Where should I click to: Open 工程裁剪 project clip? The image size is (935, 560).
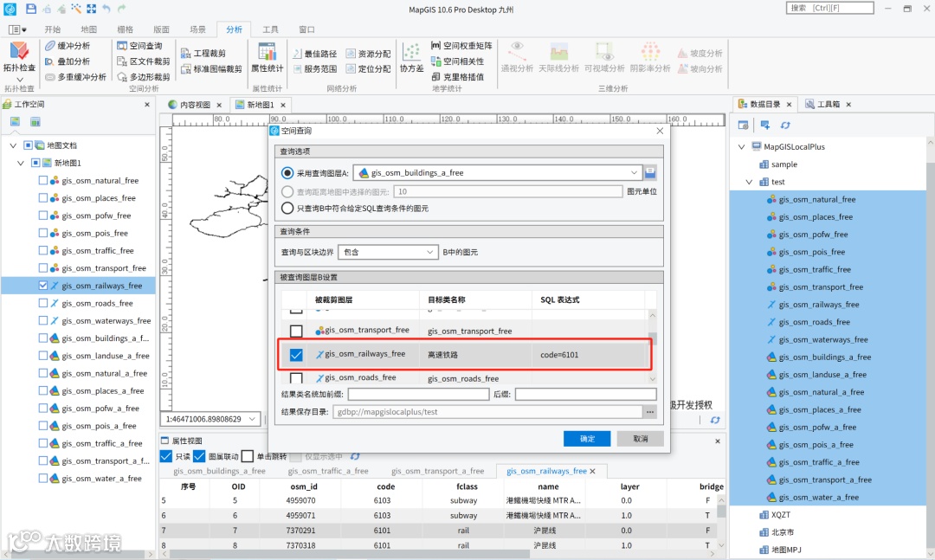pyautogui.click(x=203, y=53)
